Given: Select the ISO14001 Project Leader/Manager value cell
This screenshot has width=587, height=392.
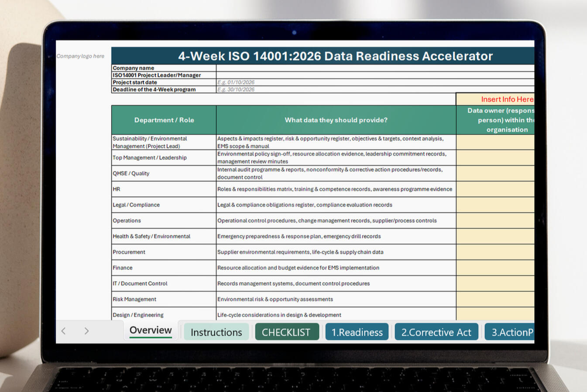Looking at the screenshot, I should tap(375, 75).
